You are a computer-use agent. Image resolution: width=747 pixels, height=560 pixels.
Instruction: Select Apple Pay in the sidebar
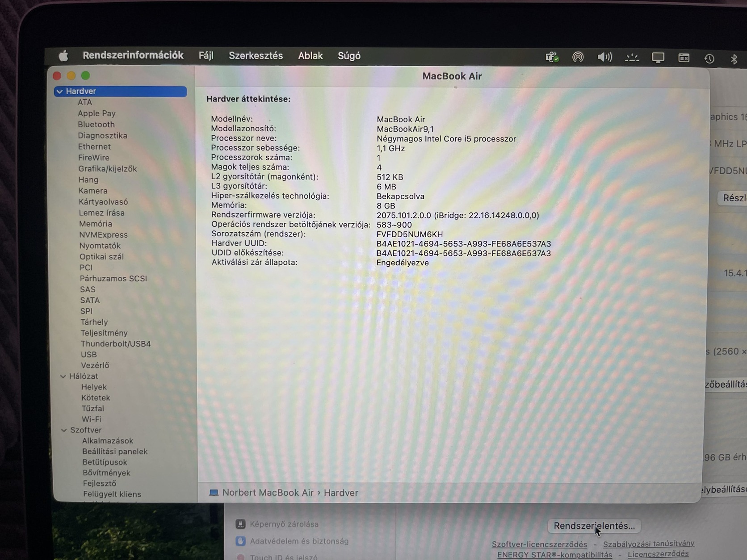click(x=97, y=113)
